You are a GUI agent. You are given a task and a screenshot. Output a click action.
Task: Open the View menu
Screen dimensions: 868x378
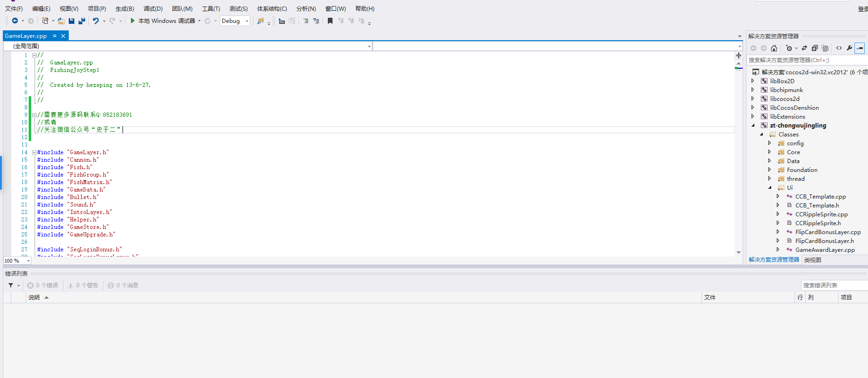tap(69, 8)
